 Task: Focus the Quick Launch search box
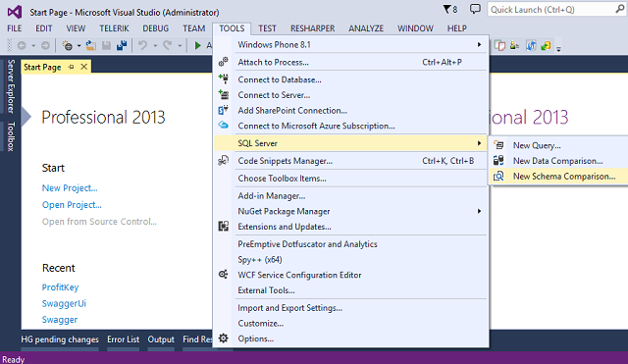[556, 9]
